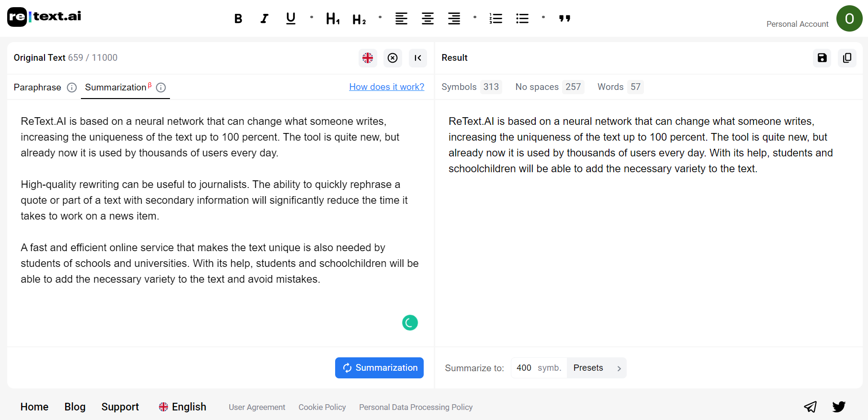The width and height of the screenshot is (868, 420).
Task: Apply Heading 2 style
Action: click(359, 19)
